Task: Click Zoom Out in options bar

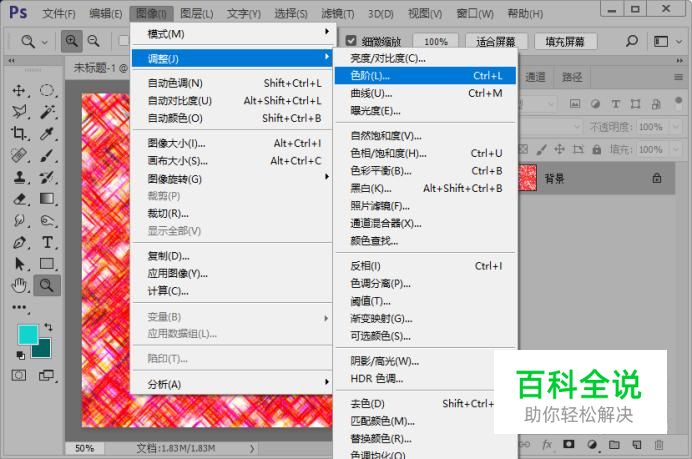Action: (x=94, y=41)
